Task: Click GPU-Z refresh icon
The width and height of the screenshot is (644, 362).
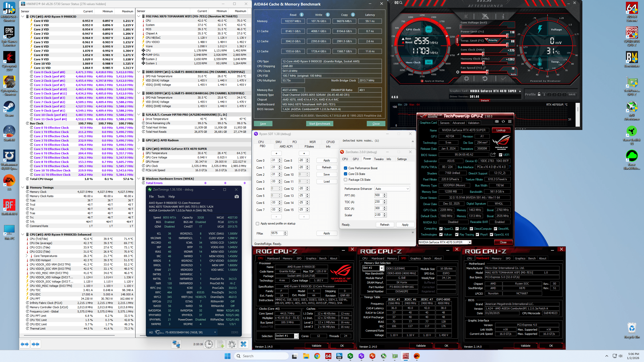Action: (x=503, y=122)
